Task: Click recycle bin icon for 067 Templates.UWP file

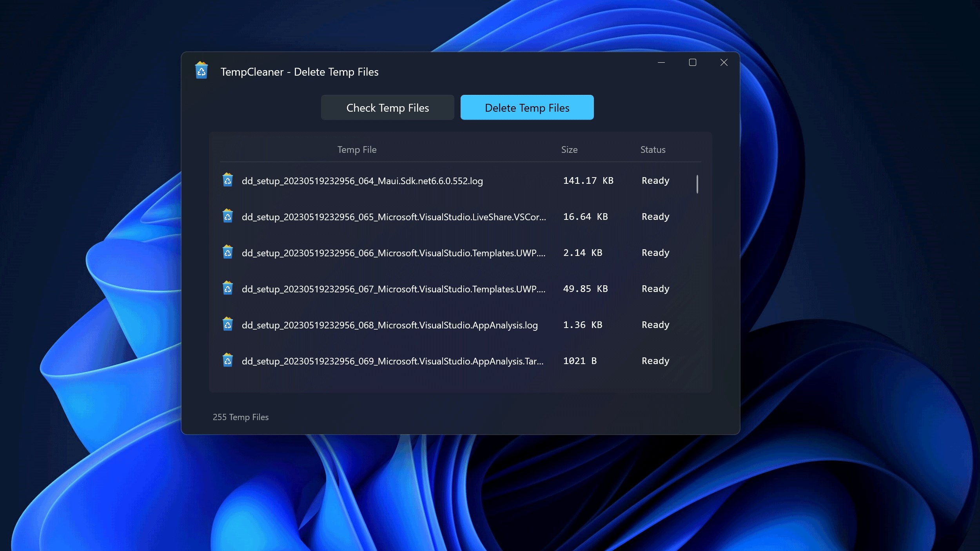Action: pos(228,288)
